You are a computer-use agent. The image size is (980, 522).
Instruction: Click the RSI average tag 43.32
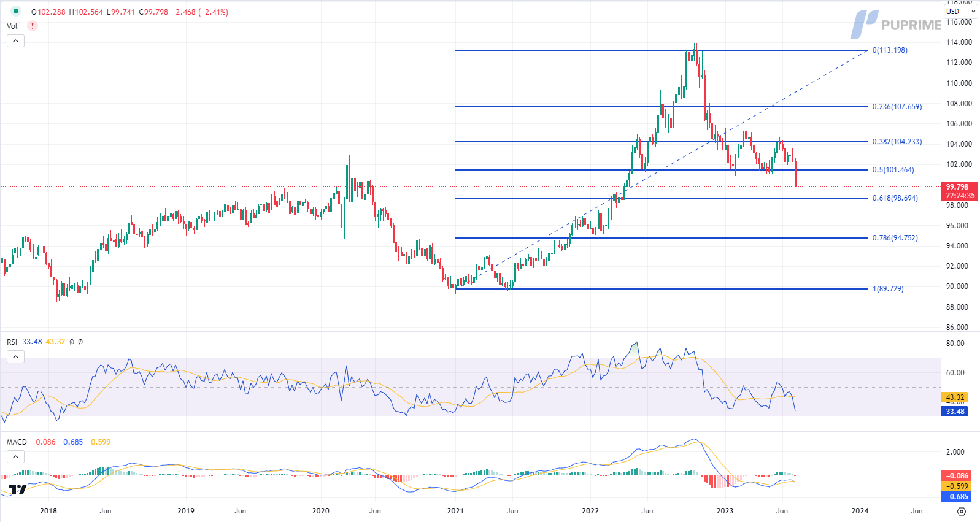[x=954, y=397]
